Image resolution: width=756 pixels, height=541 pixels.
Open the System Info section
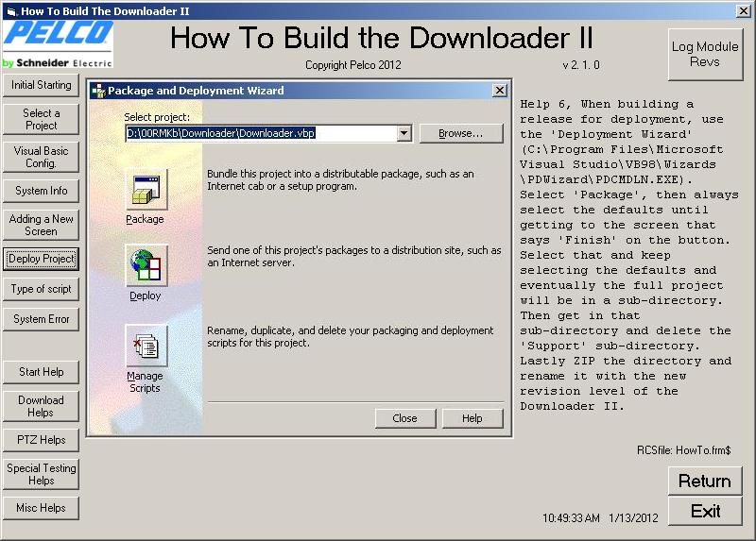click(41, 191)
